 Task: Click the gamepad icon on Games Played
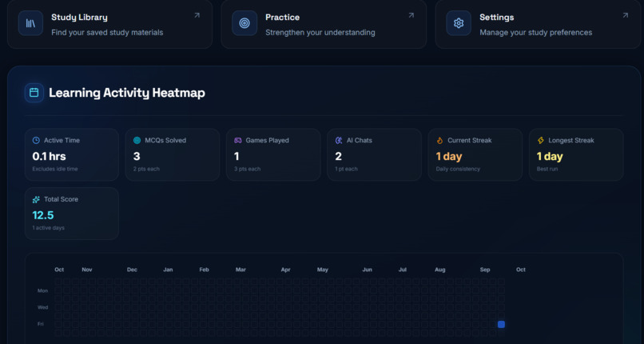[x=238, y=141]
